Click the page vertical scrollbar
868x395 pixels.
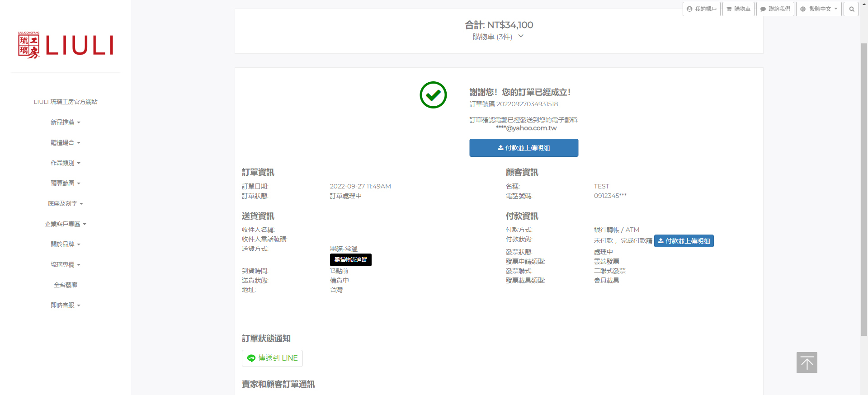click(x=864, y=190)
